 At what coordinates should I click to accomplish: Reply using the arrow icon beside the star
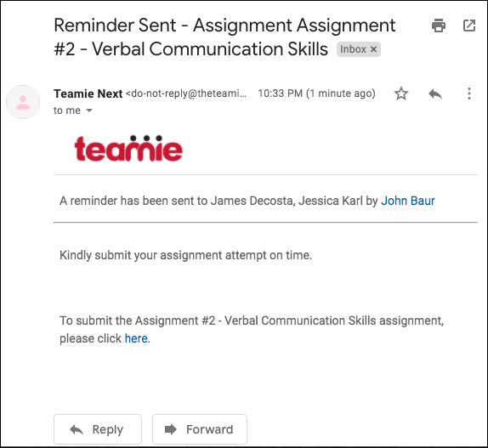[435, 94]
